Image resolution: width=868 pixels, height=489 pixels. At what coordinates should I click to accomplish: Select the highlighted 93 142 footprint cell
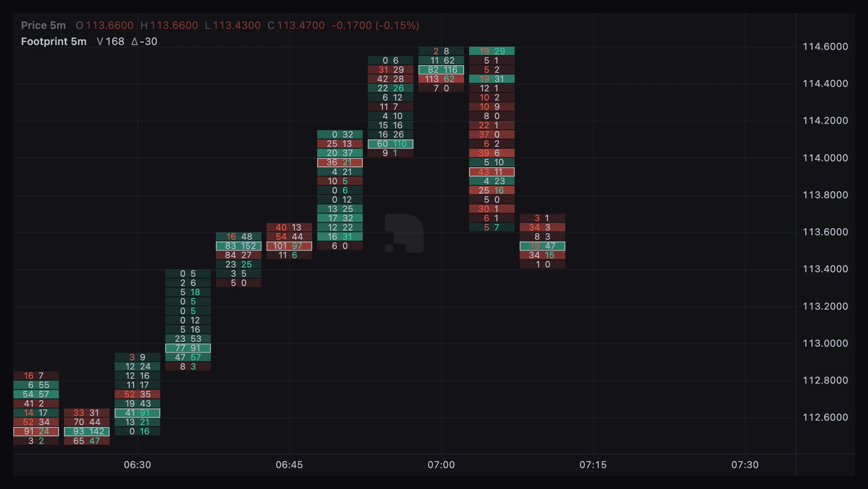pos(87,431)
